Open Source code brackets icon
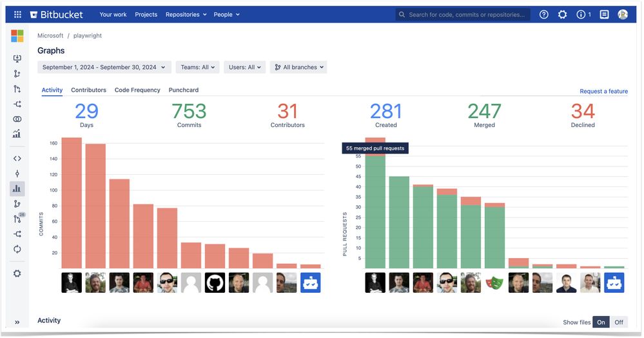644x338 pixels. pyautogui.click(x=17, y=158)
